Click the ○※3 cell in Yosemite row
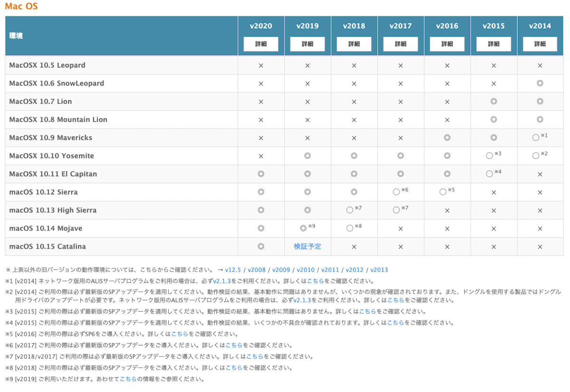The width and height of the screenshot is (570, 392). pos(494,155)
